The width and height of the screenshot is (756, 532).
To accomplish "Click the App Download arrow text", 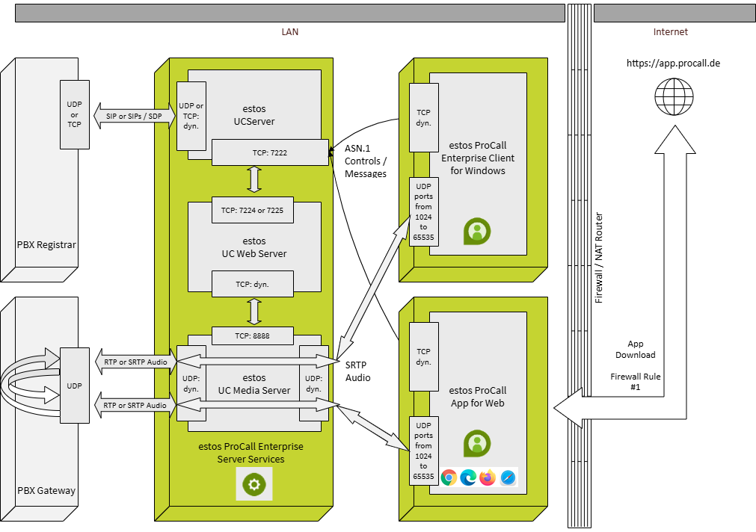I will pos(635,349).
